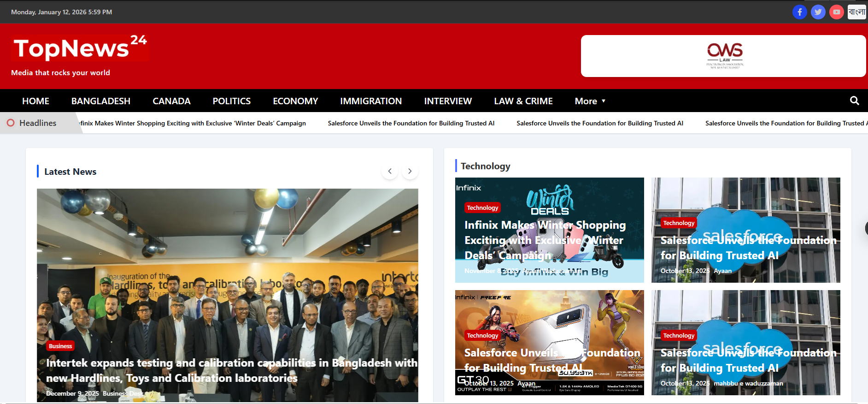Open the IMMIGRATION menu section

pyautogui.click(x=371, y=101)
